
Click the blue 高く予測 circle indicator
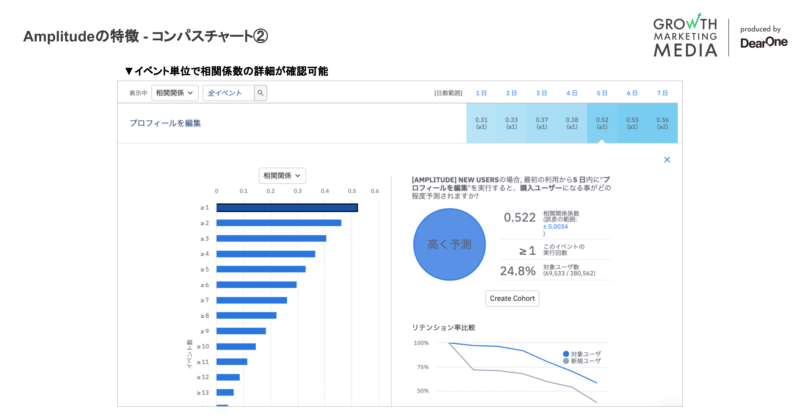coord(449,244)
